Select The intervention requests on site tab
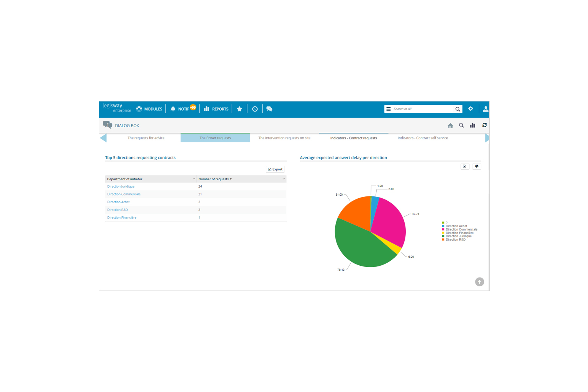The image size is (588, 392). pos(284,138)
